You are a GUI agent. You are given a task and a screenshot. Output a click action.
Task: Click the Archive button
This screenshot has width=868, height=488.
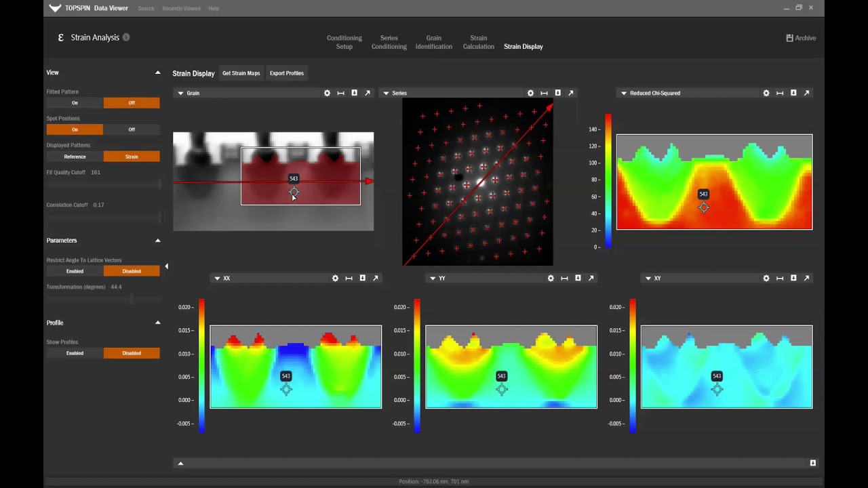pos(801,38)
